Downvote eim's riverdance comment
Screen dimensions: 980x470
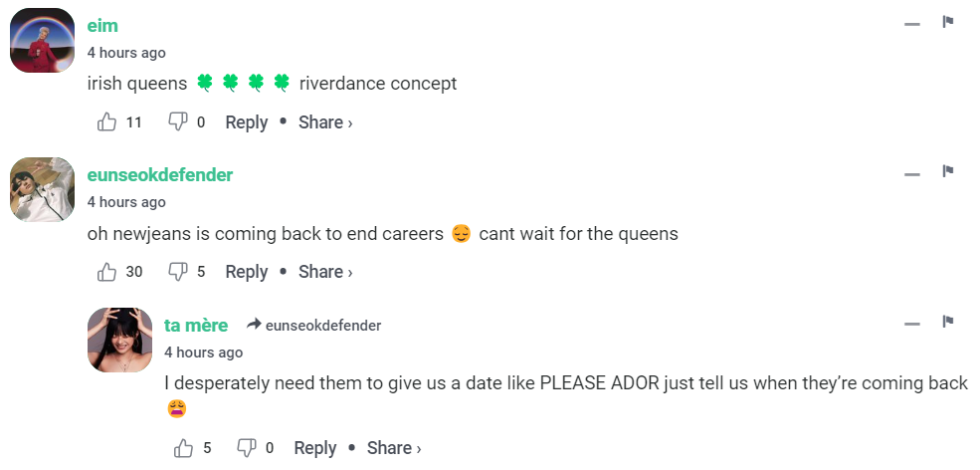(178, 122)
